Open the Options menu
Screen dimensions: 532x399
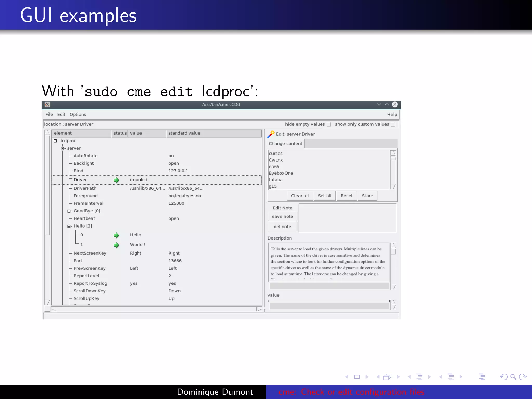tap(78, 114)
